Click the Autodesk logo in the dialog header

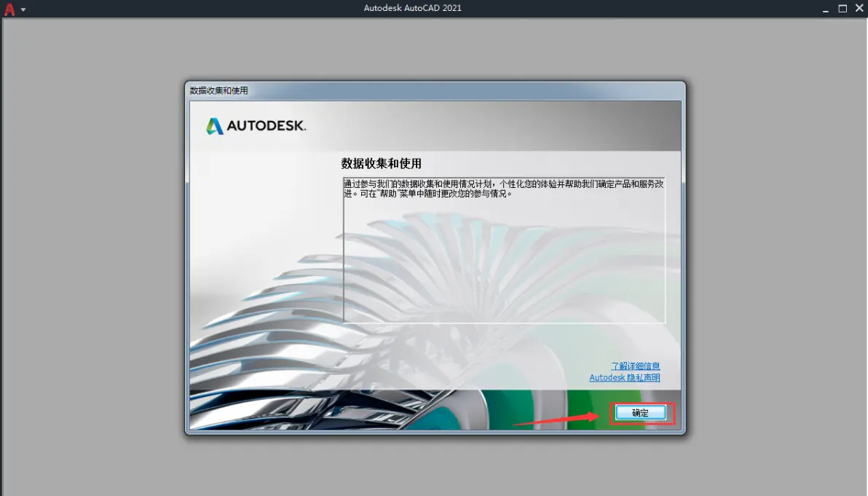[x=256, y=126]
